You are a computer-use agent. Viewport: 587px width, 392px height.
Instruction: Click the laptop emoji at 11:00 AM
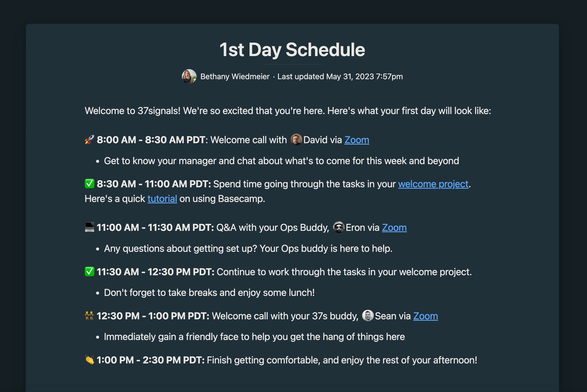[89, 227]
